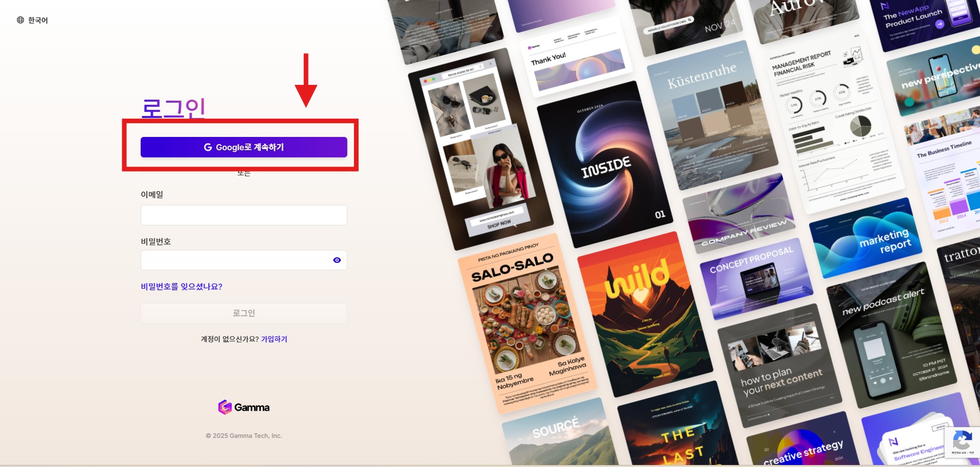Click the 계정이 없으신가요? text
This screenshot has width=980, height=467.
pos(230,339)
